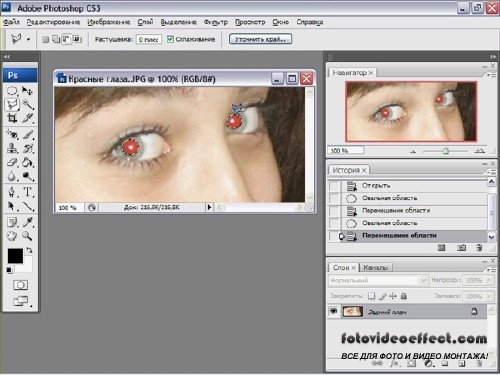Screen dimensions: 500x375
Task: Select the Magic Wand tool
Action: click(x=27, y=105)
